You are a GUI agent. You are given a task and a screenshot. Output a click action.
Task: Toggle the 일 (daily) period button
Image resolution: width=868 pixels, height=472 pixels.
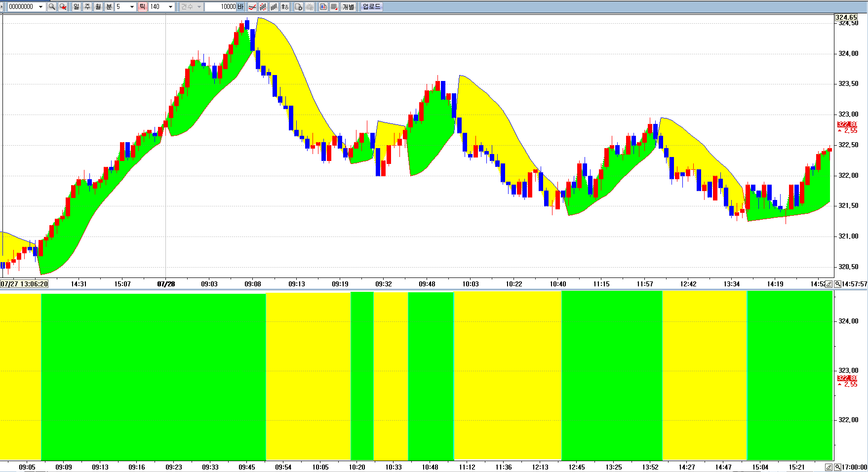[x=76, y=6]
